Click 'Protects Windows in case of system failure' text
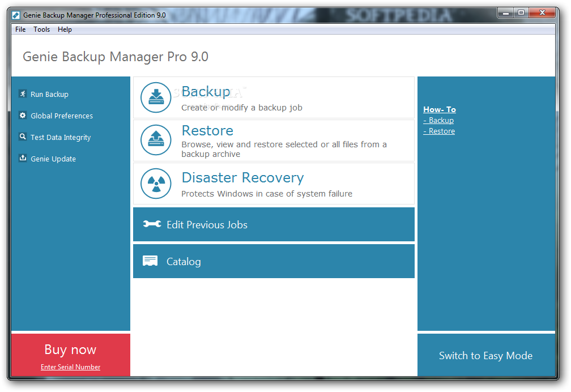The image size is (571, 392). [267, 194]
